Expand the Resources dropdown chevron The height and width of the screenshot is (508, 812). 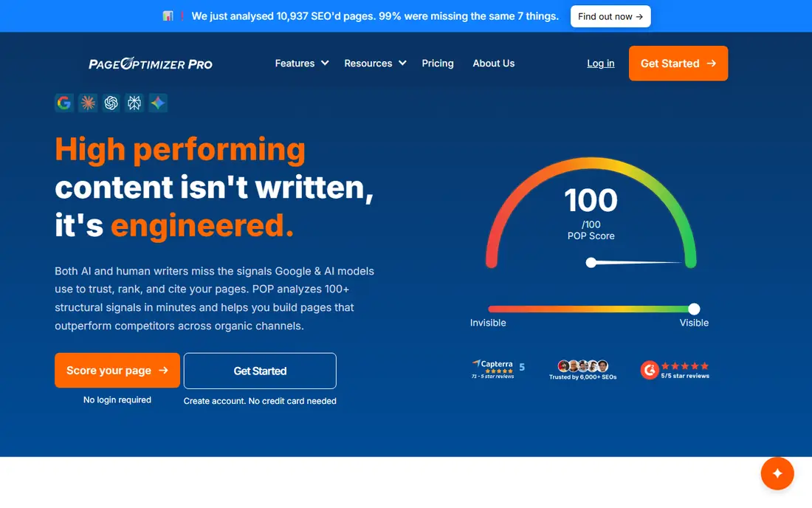402,63
